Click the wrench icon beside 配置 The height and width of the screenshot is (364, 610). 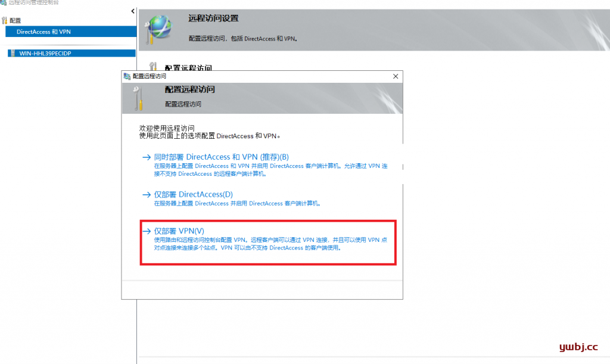click(4, 20)
